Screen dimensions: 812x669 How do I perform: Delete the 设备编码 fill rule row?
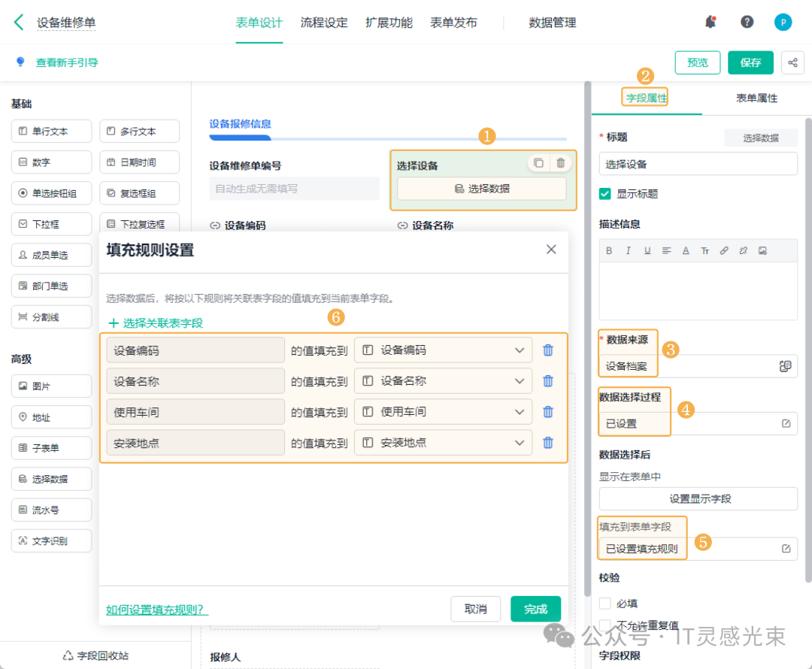pyautogui.click(x=548, y=350)
